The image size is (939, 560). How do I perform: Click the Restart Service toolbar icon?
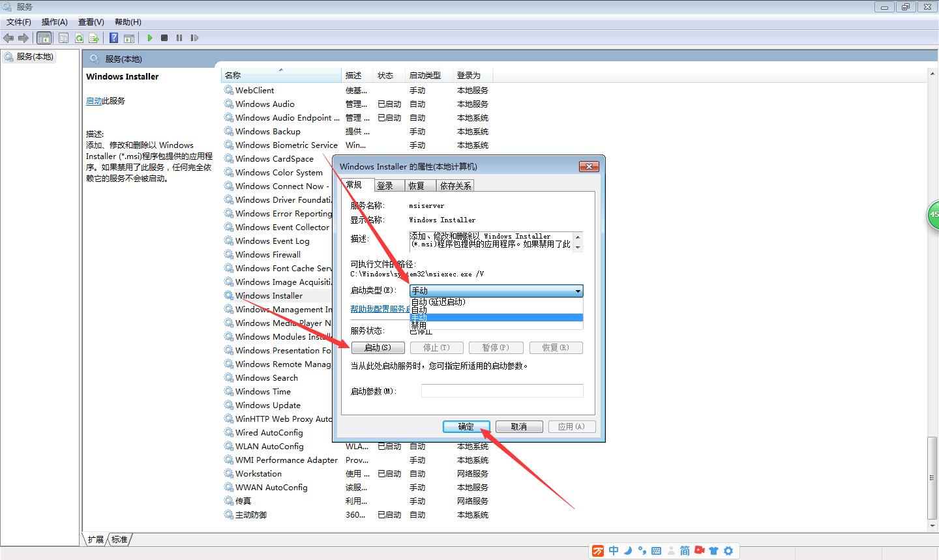pos(194,38)
